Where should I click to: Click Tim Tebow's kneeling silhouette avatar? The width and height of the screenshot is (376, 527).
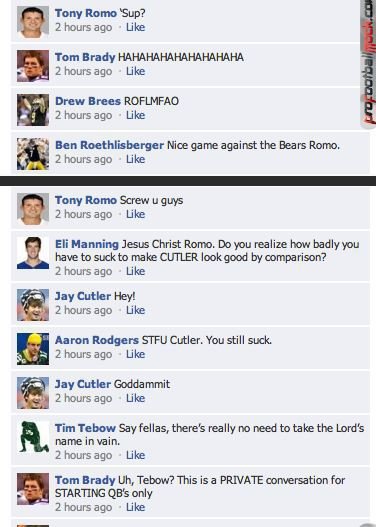point(33,437)
